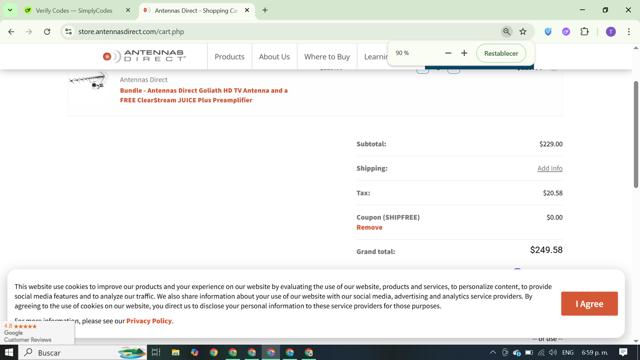This screenshot has width=640, height=360.
Task: Open the About Us menu
Action: [x=274, y=57]
